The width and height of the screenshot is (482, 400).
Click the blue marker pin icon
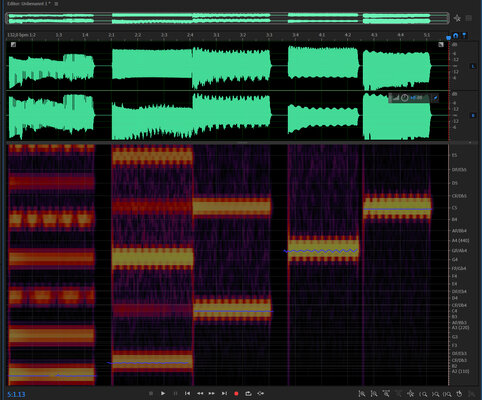(464, 35)
